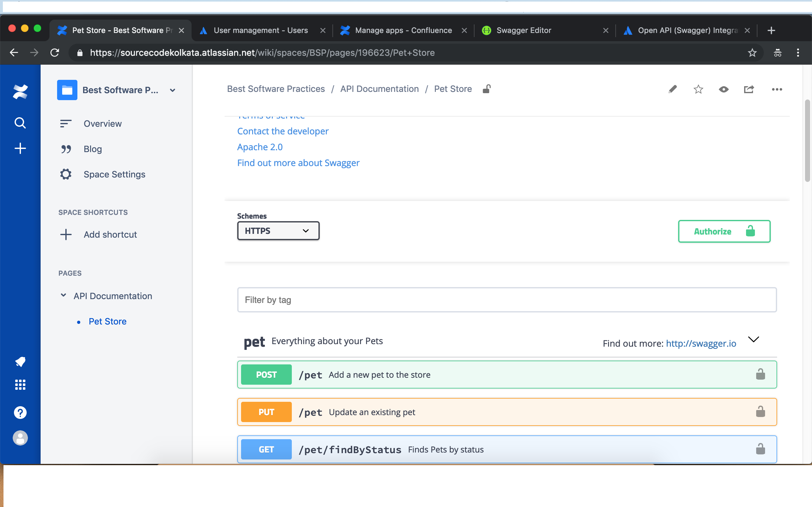
Task: Open authorization lock on GET /pet/findByStatus
Action: pos(761,449)
